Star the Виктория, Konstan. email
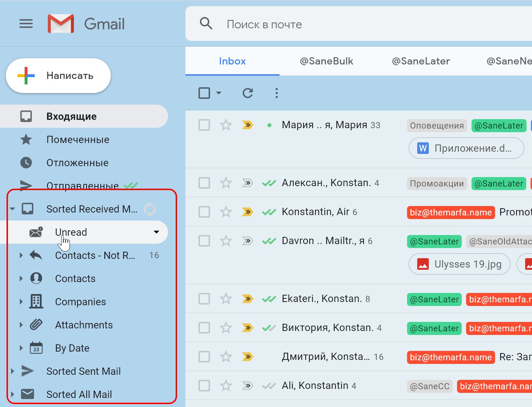 226,328
